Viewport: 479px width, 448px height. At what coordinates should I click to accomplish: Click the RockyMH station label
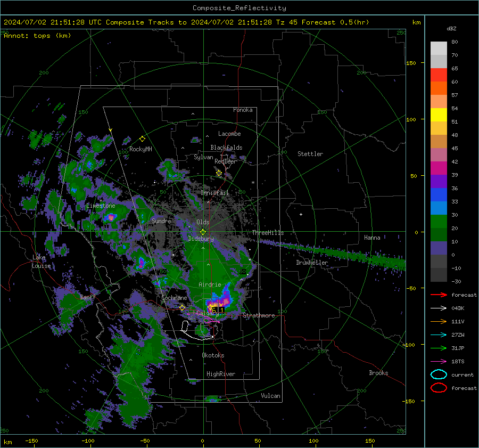tap(141, 149)
